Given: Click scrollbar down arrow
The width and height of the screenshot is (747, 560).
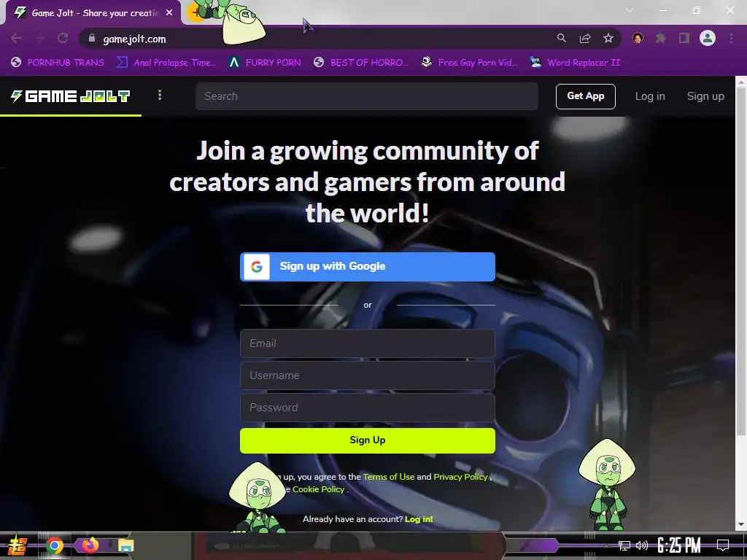Looking at the screenshot, I should coord(741,524).
